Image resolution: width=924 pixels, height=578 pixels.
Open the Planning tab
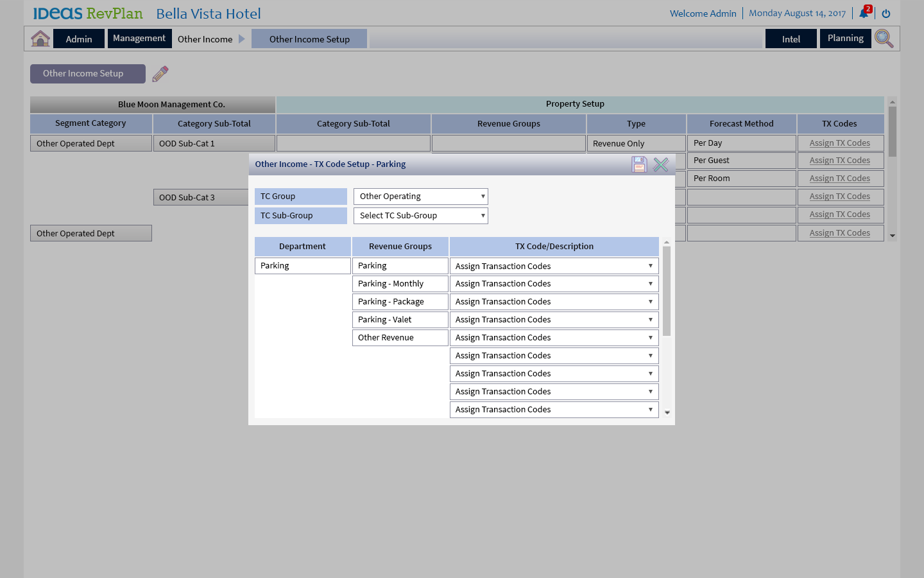(x=845, y=39)
